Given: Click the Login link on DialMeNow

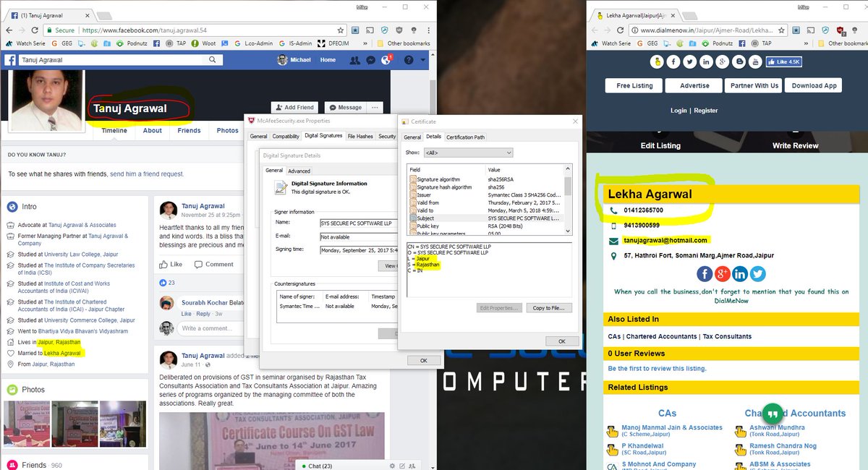Looking at the screenshot, I should click(x=678, y=111).
